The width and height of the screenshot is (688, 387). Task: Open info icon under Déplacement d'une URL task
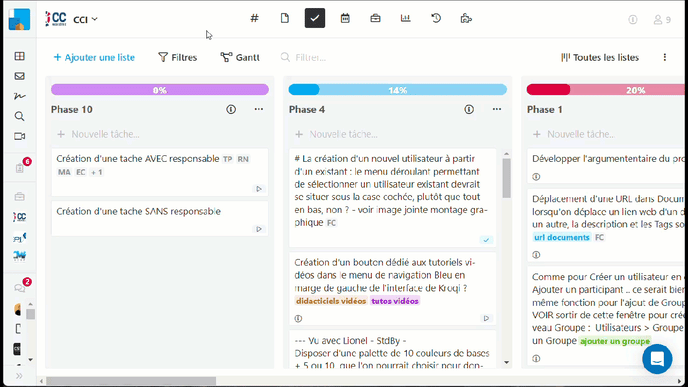pyautogui.click(x=536, y=255)
